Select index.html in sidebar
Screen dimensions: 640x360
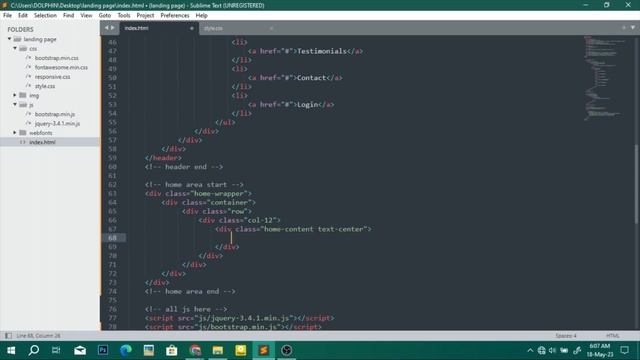click(50, 142)
